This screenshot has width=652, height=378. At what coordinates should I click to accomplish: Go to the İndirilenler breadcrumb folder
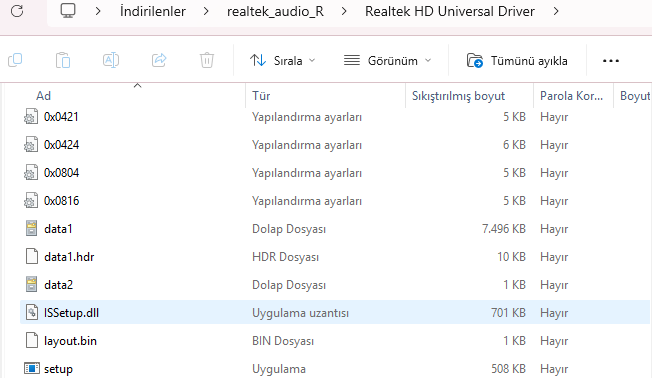click(x=153, y=11)
